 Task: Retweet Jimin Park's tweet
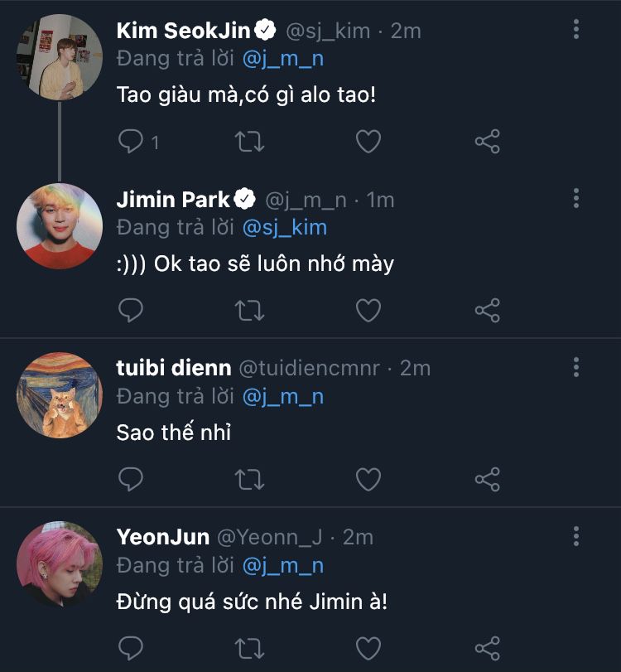tap(250, 311)
